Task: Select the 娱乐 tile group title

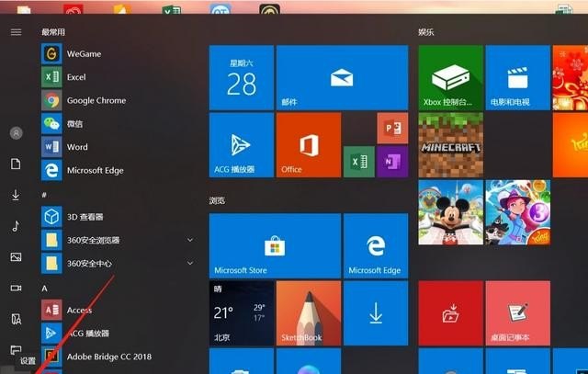Action: tap(426, 32)
